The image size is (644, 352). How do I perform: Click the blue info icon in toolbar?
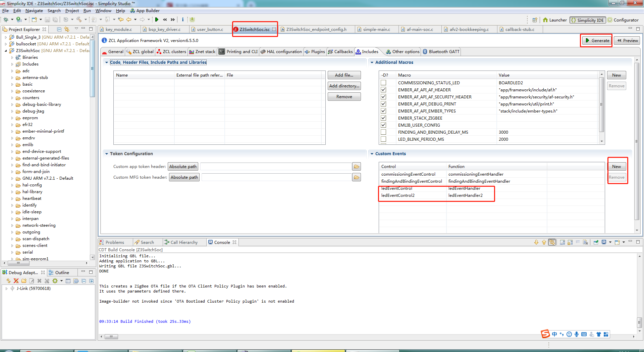coord(182,19)
